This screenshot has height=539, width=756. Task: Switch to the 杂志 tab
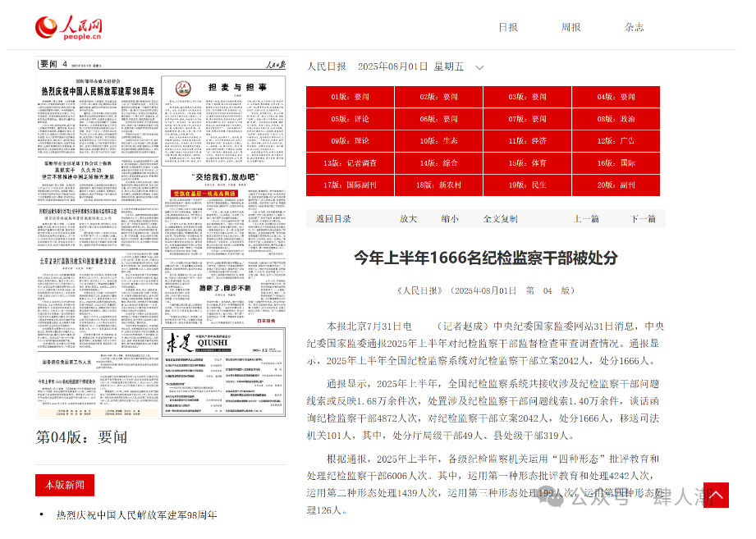634,27
